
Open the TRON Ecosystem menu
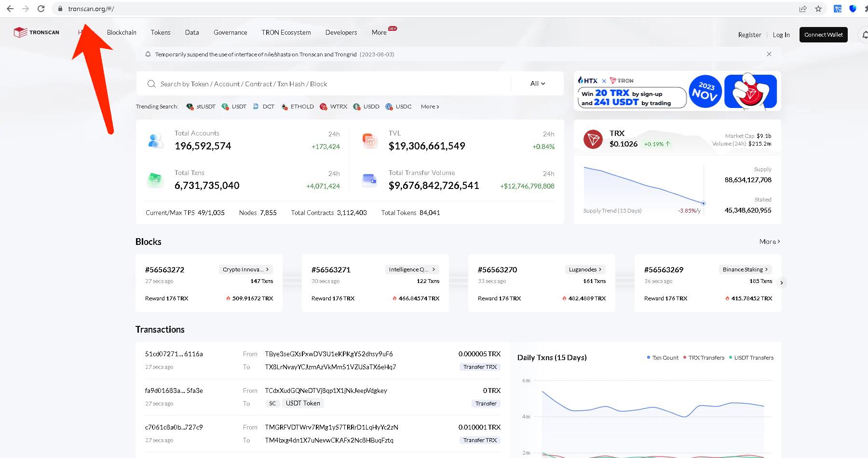286,32
